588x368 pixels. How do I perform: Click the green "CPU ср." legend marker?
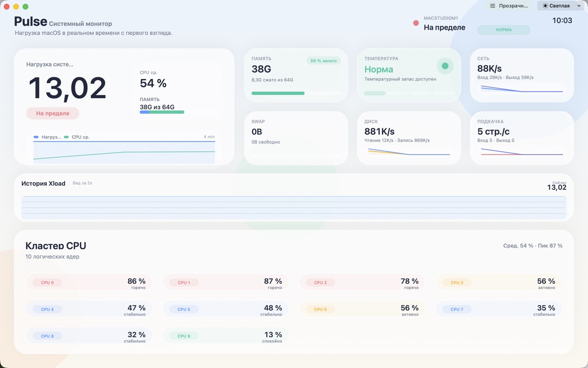(67, 137)
